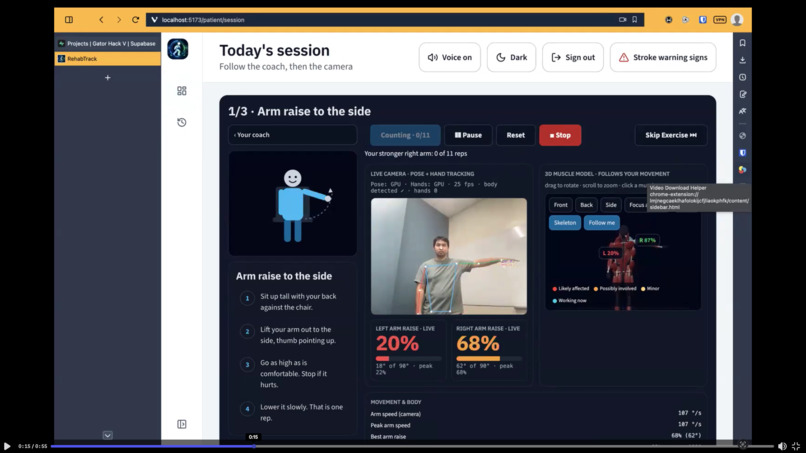This screenshot has width=806, height=453.
Task: Reload the page with the refresh icon
Action: [136, 20]
